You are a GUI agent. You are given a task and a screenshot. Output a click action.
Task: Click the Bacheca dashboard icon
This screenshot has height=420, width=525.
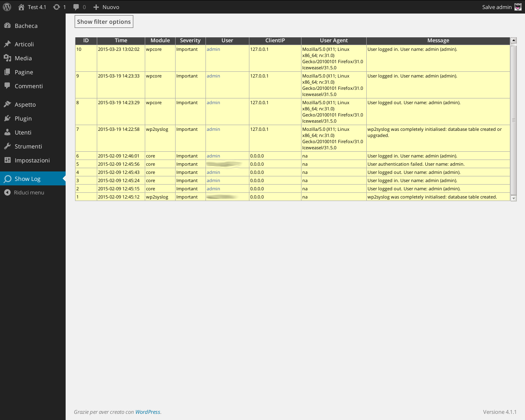[x=7, y=25]
